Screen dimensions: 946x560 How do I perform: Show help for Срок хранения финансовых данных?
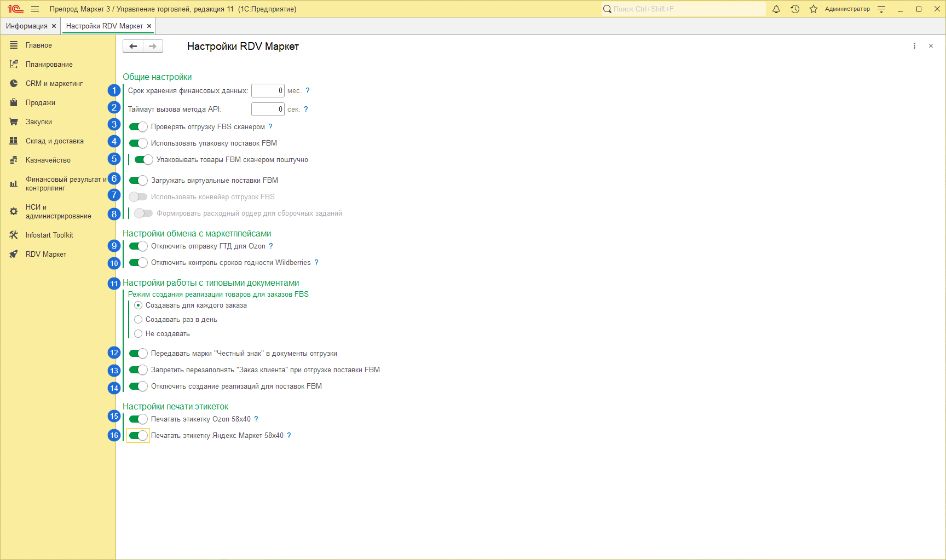pyautogui.click(x=308, y=91)
